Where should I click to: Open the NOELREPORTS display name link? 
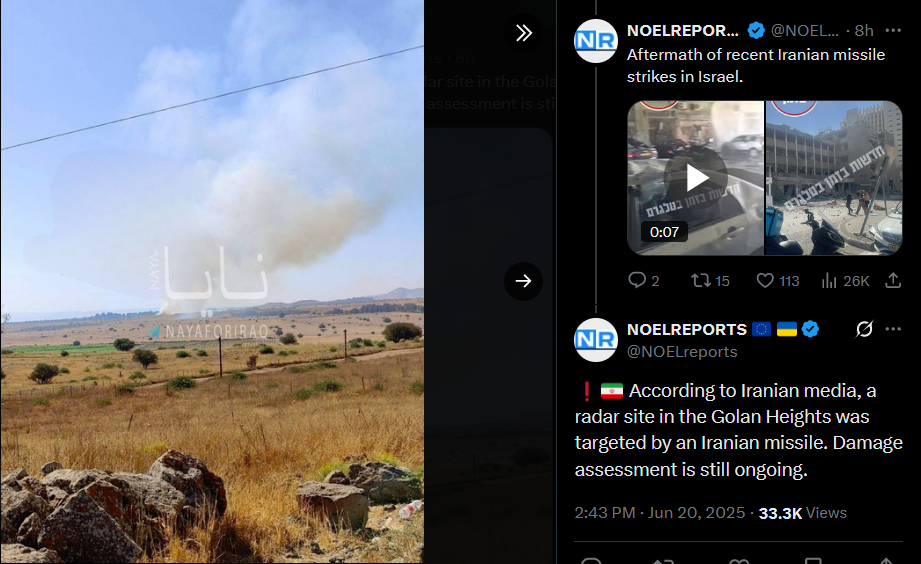(x=687, y=330)
